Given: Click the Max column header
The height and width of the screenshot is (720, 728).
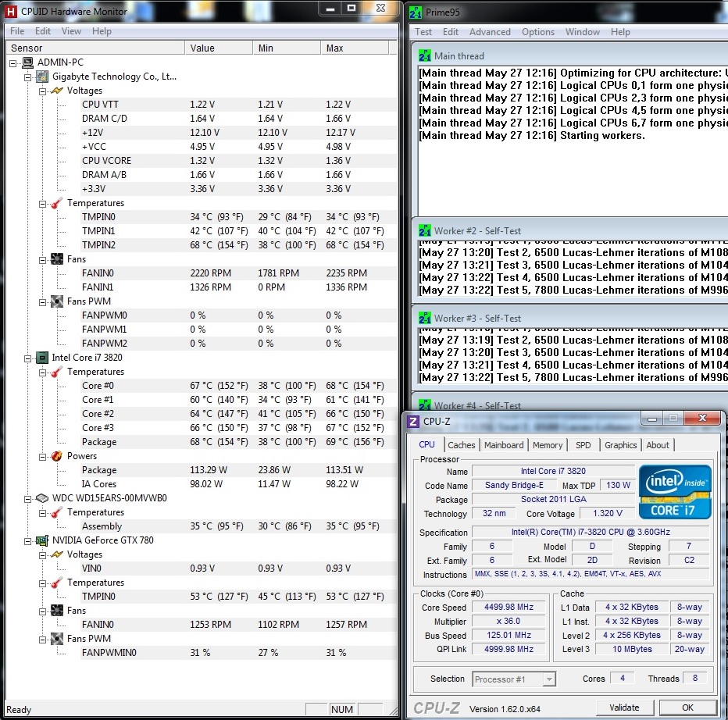Looking at the screenshot, I should click(x=355, y=48).
